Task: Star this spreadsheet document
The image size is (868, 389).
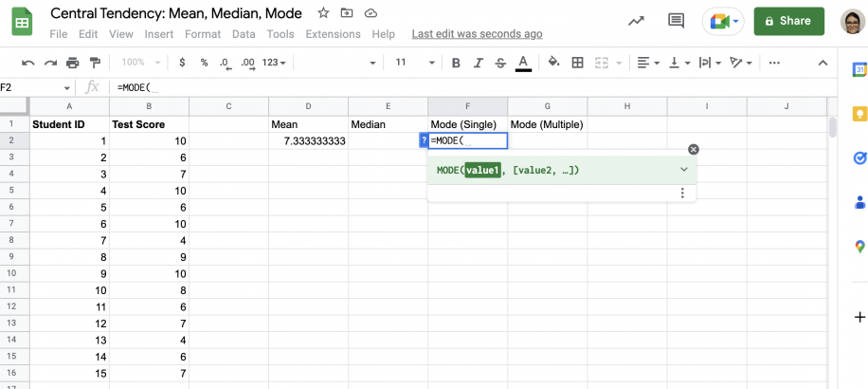Action: tap(323, 13)
